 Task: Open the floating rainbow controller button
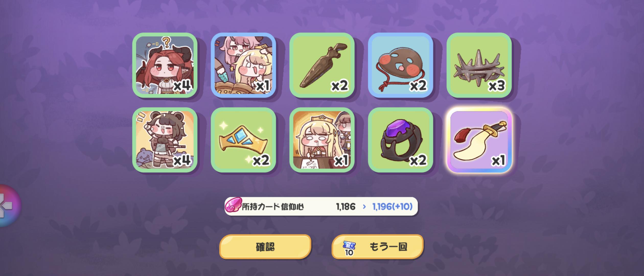(8, 205)
